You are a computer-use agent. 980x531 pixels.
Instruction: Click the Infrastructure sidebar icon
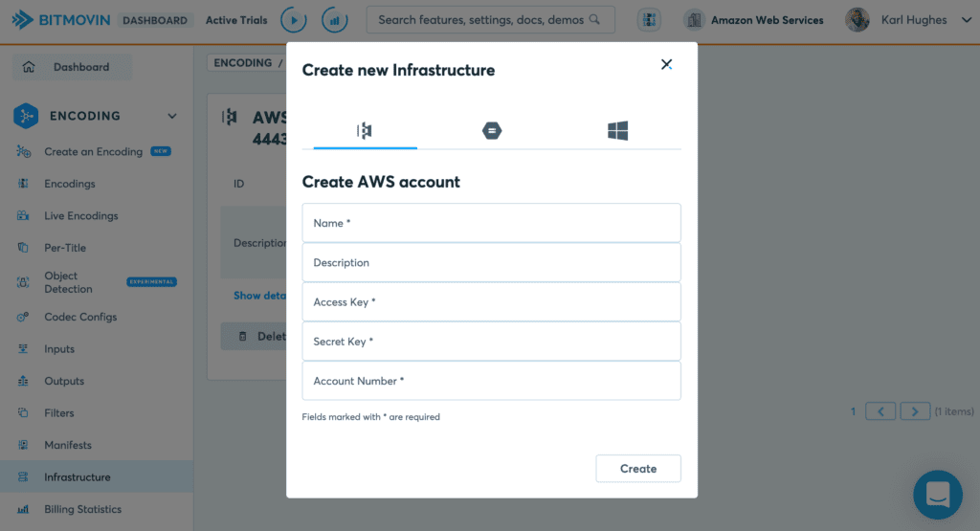pyautogui.click(x=23, y=476)
